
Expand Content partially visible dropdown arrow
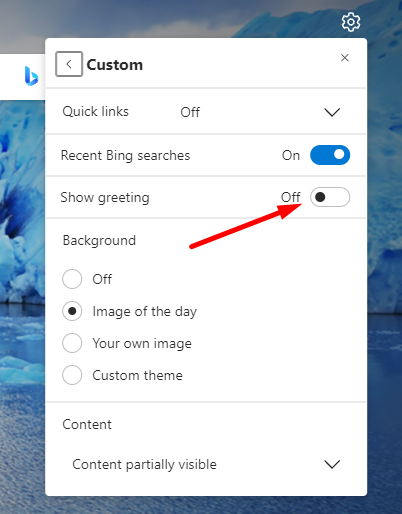click(x=332, y=464)
